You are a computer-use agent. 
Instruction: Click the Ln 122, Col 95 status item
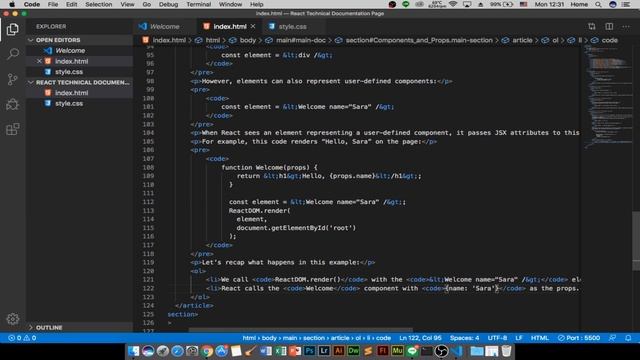(x=420, y=338)
